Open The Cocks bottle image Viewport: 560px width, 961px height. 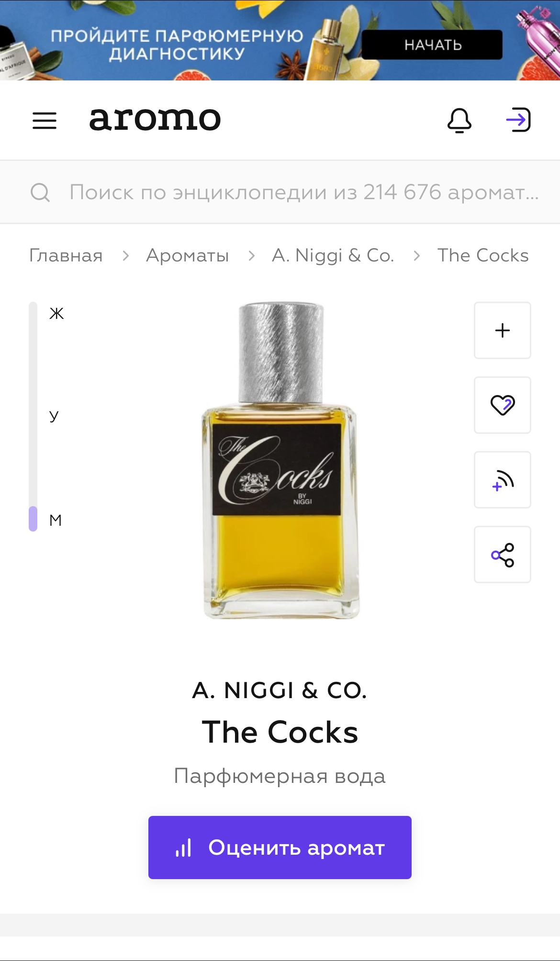pyautogui.click(x=281, y=461)
